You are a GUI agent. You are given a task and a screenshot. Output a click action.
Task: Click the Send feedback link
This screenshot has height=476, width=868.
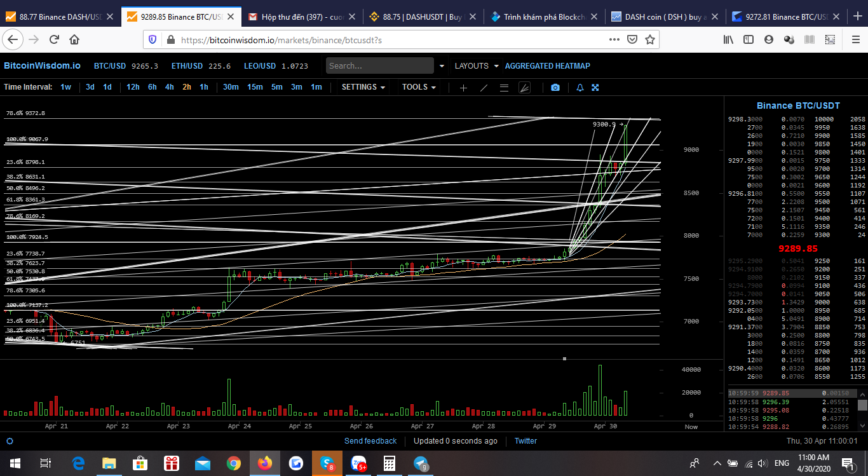(x=370, y=441)
